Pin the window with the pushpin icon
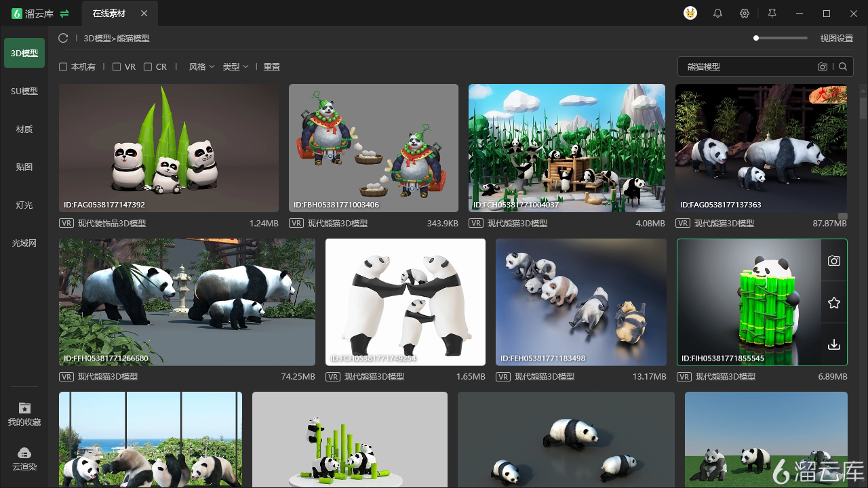Viewport: 868px width, 488px height. [772, 14]
